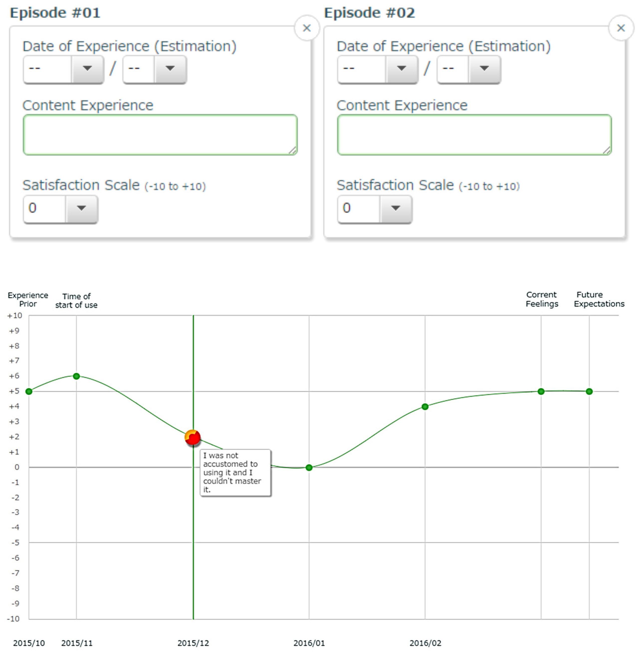The height and width of the screenshot is (657, 644).
Task: Select the graph point at 2016/02
Action: coord(425,407)
